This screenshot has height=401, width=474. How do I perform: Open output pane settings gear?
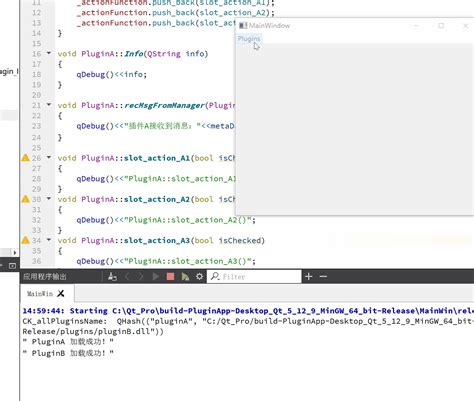pyautogui.click(x=199, y=277)
